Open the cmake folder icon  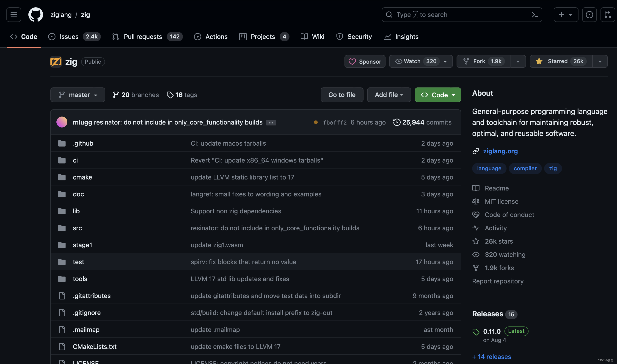62,177
